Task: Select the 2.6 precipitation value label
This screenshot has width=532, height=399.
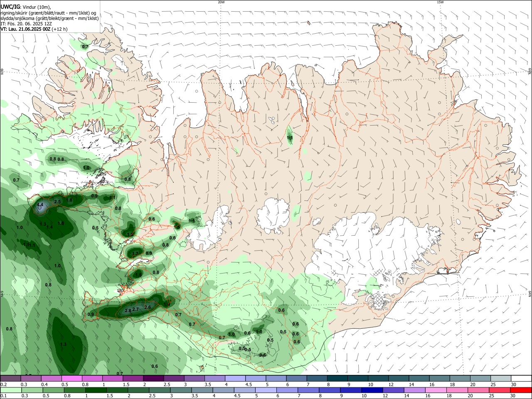Action: point(147,307)
